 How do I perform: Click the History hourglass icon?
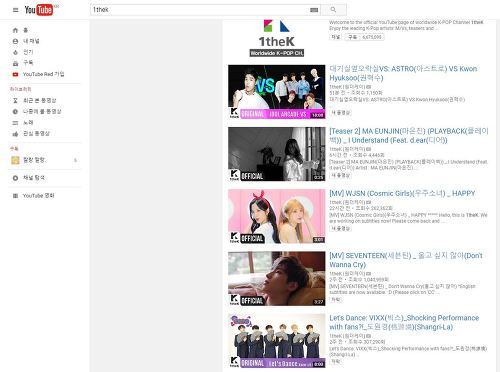15,100
